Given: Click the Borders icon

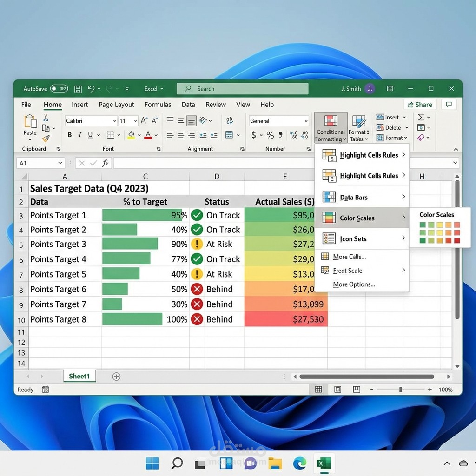Looking at the screenshot, I should (x=111, y=135).
